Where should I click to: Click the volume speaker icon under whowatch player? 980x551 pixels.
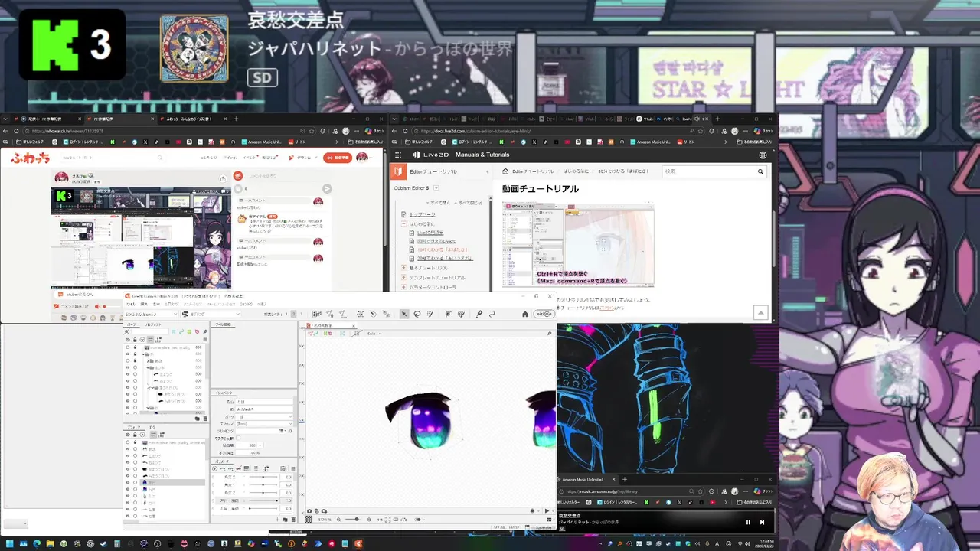[x=97, y=306]
